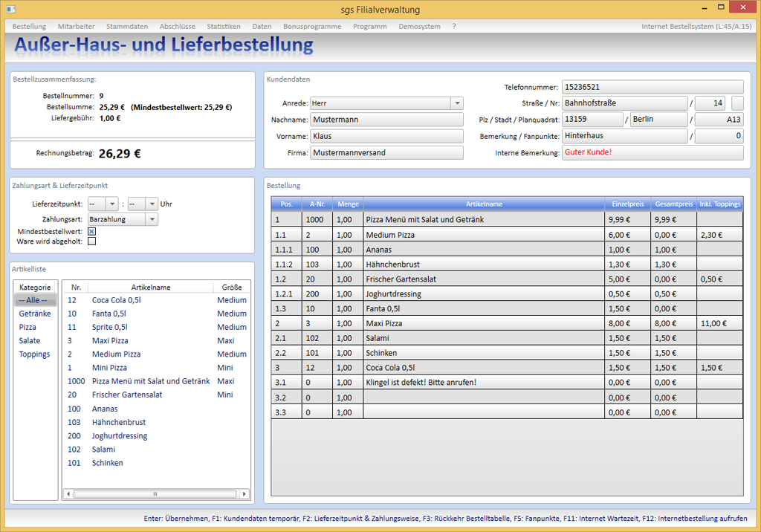Image resolution: width=761 pixels, height=532 pixels.
Task: Click the Straße field with Bahnhofstraße
Action: tap(624, 103)
